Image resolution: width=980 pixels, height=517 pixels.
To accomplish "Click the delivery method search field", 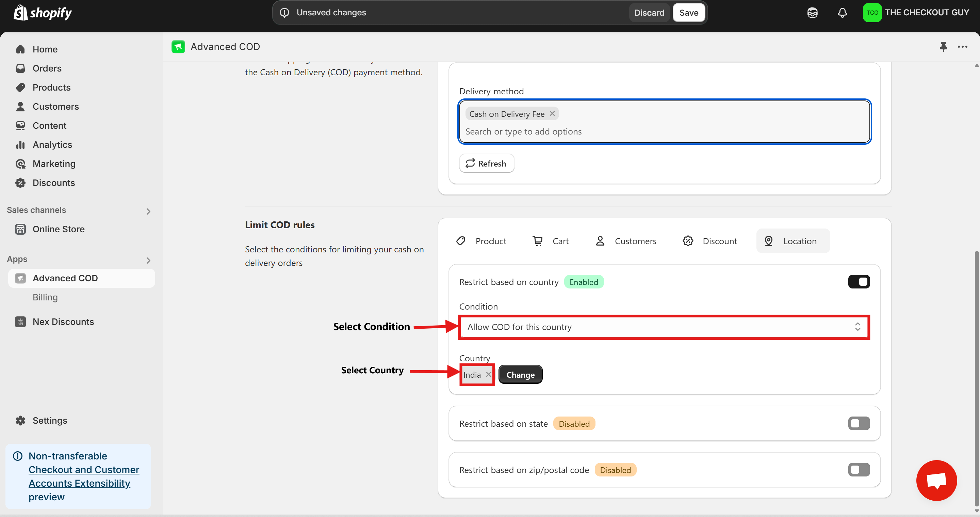I will (x=664, y=131).
